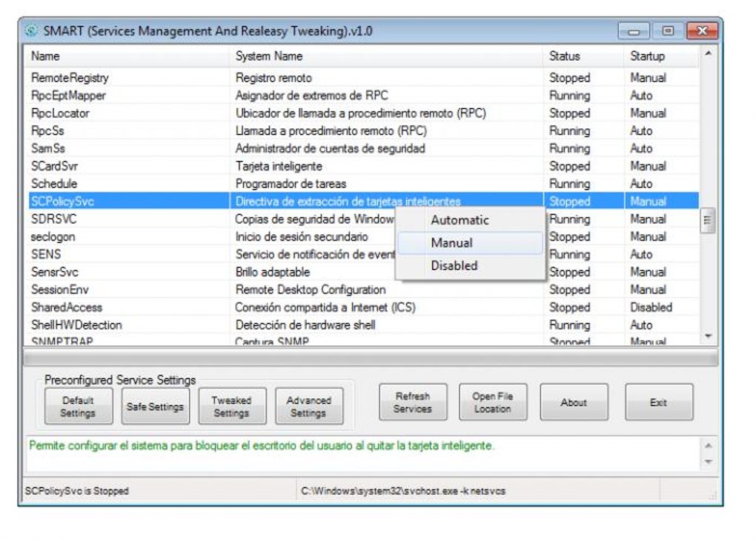Click Refresh Services to reload the list
Viewport: 756px width, 540px height.
point(413,401)
